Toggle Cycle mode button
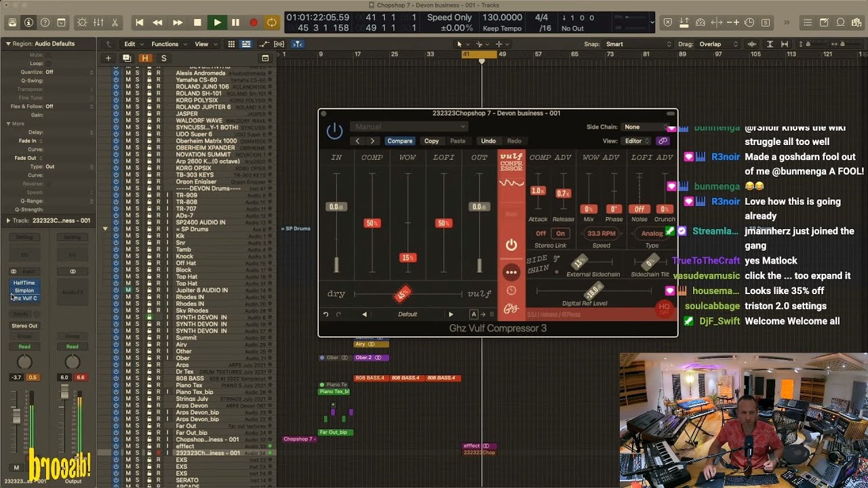The width and height of the screenshot is (868, 488). pyautogui.click(x=272, y=22)
